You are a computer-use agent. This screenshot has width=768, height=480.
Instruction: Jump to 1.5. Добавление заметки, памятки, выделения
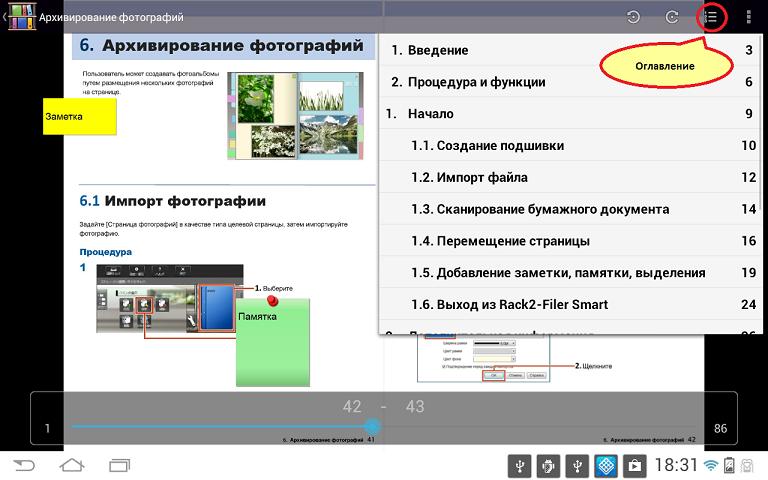(x=571, y=273)
